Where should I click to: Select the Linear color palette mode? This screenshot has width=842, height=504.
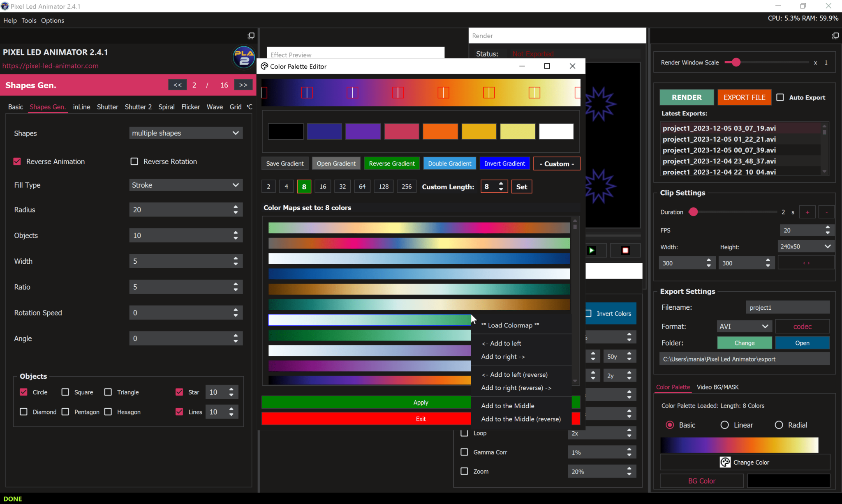724,425
